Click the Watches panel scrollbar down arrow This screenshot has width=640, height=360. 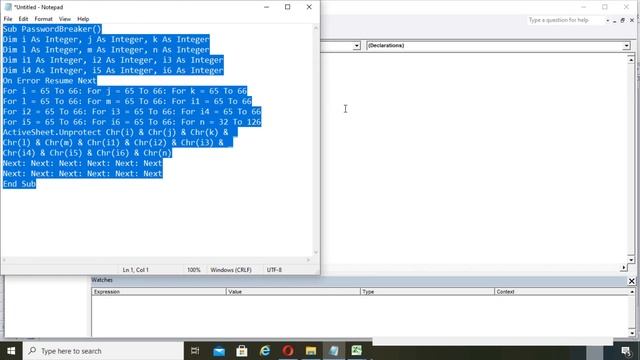click(632, 333)
